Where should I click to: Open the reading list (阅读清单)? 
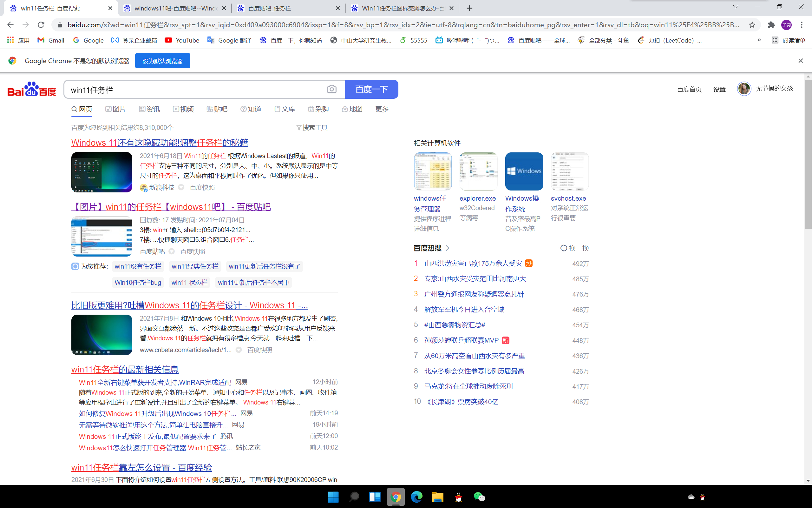click(788, 40)
